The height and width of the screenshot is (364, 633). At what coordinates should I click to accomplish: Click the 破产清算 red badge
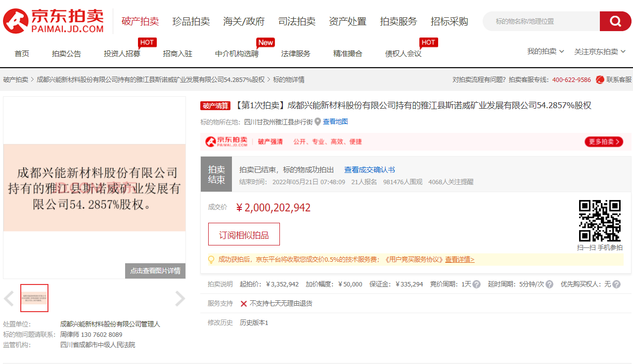pyautogui.click(x=215, y=106)
